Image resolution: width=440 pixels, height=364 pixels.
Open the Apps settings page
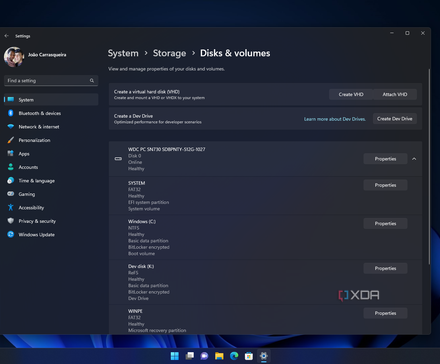tap(51, 154)
